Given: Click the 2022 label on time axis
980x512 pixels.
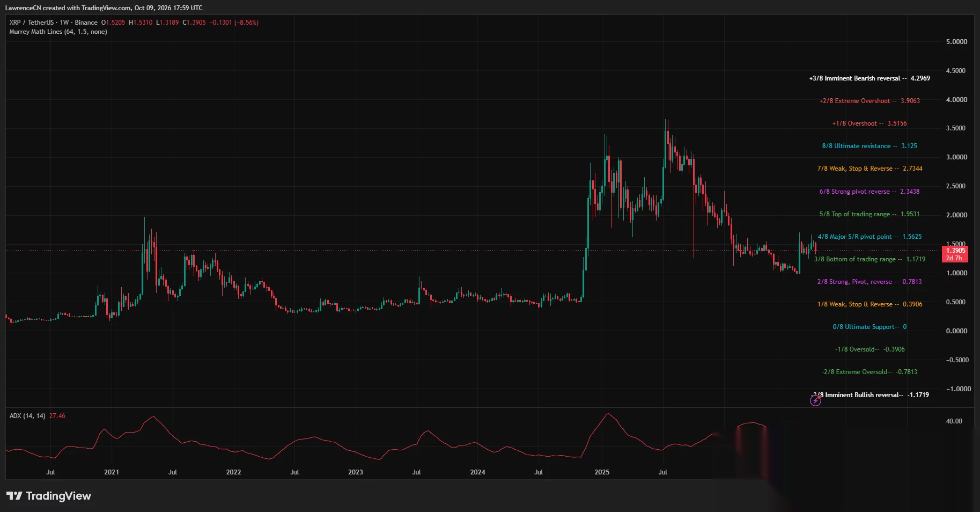Looking at the screenshot, I should pos(233,472).
